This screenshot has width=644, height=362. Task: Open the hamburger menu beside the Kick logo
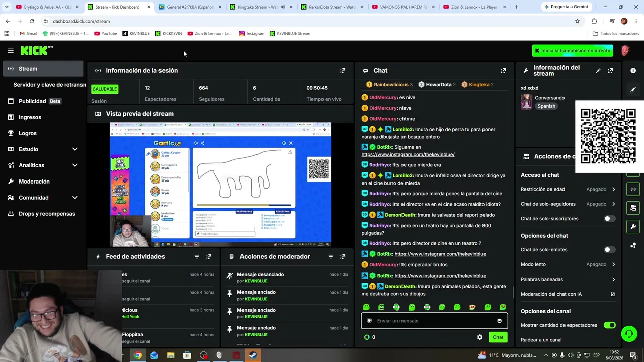pos(11,51)
